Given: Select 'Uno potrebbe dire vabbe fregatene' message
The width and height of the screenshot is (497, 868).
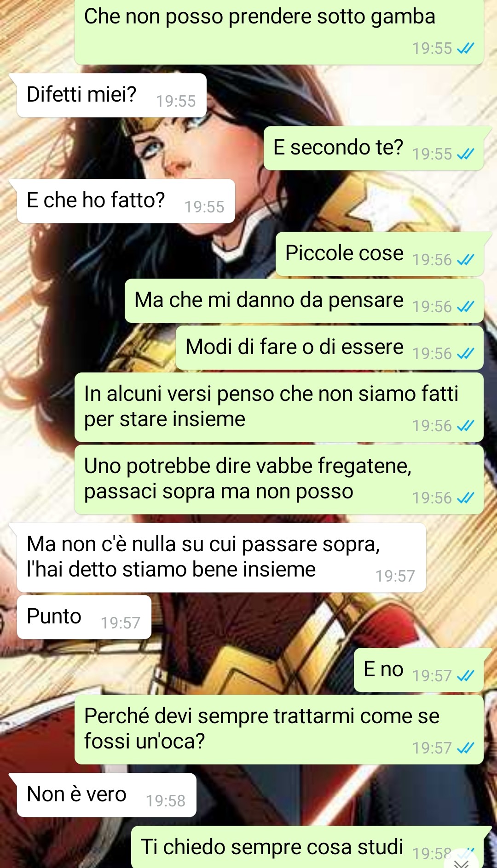Looking at the screenshot, I should click(x=279, y=480).
